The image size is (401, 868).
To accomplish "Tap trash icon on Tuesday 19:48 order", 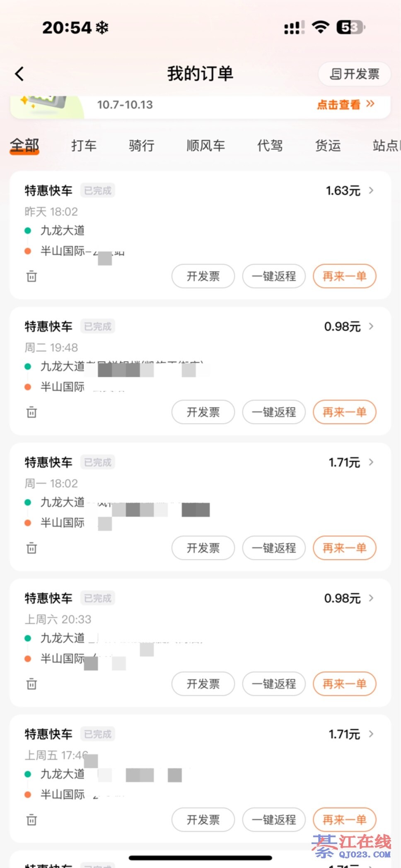I will coord(31,412).
